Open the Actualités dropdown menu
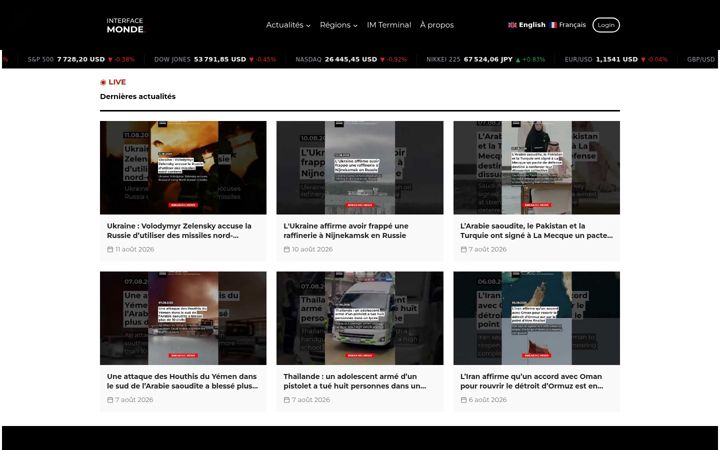The image size is (720, 450). click(288, 25)
